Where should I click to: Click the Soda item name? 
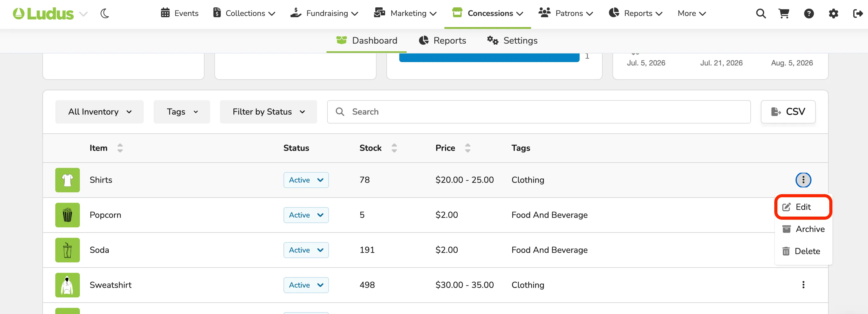coord(100,250)
